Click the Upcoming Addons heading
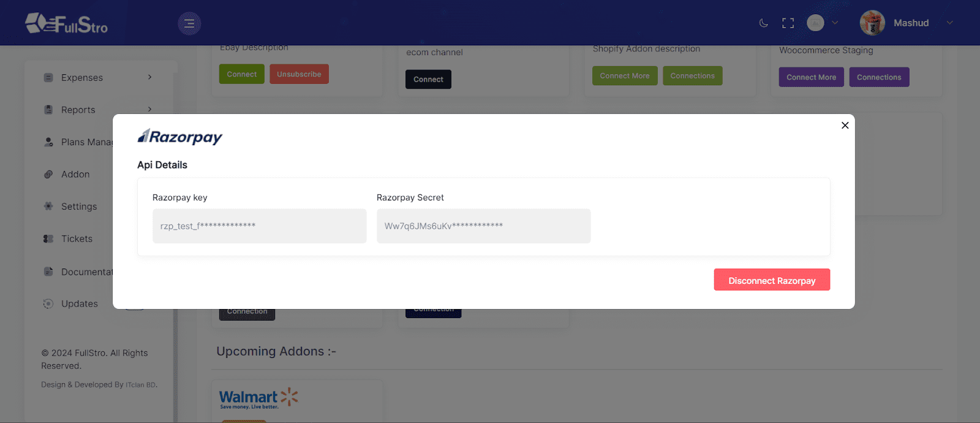The width and height of the screenshot is (980, 423). (x=276, y=351)
